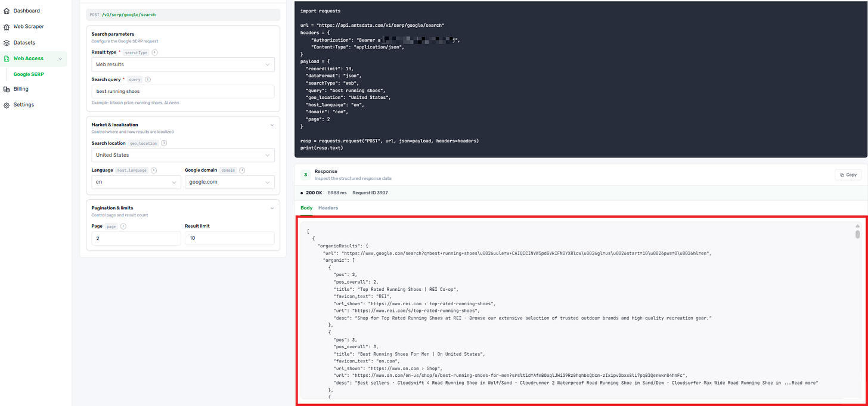The image size is (868, 406).
Task: Click the searchType parameter tag
Action: [136, 52]
